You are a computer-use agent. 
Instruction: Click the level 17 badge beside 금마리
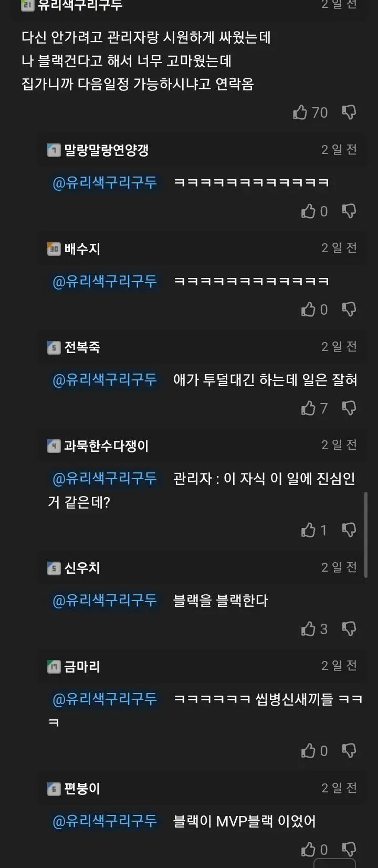pyautogui.click(x=54, y=667)
